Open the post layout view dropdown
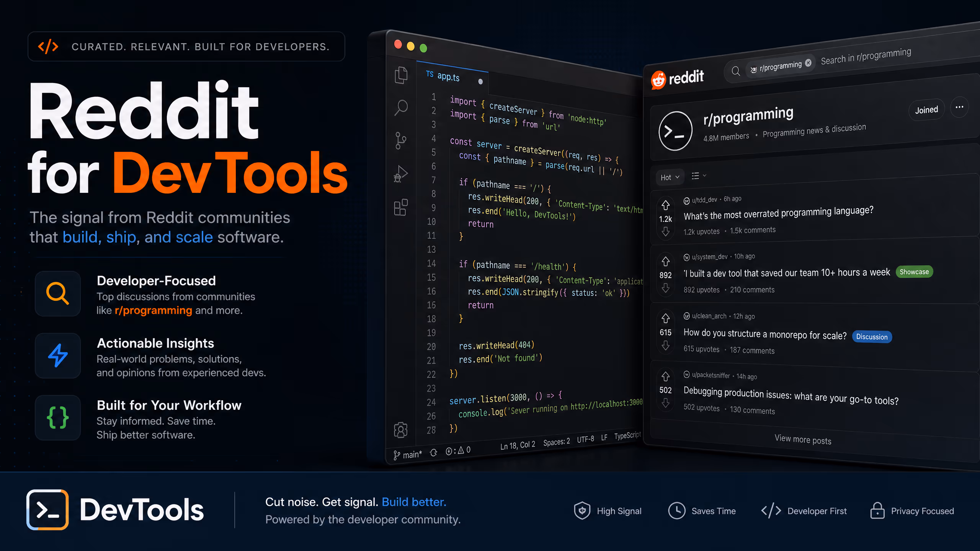Screen dimensions: 980x551 (x=699, y=176)
